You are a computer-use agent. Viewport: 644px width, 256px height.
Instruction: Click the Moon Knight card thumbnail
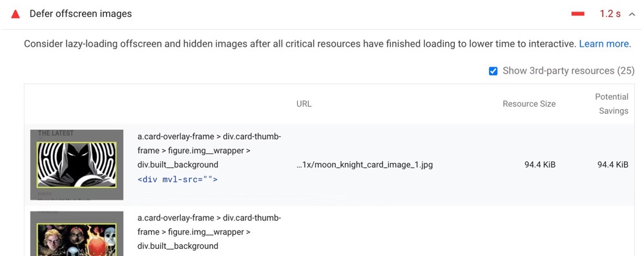[x=77, y=165]
